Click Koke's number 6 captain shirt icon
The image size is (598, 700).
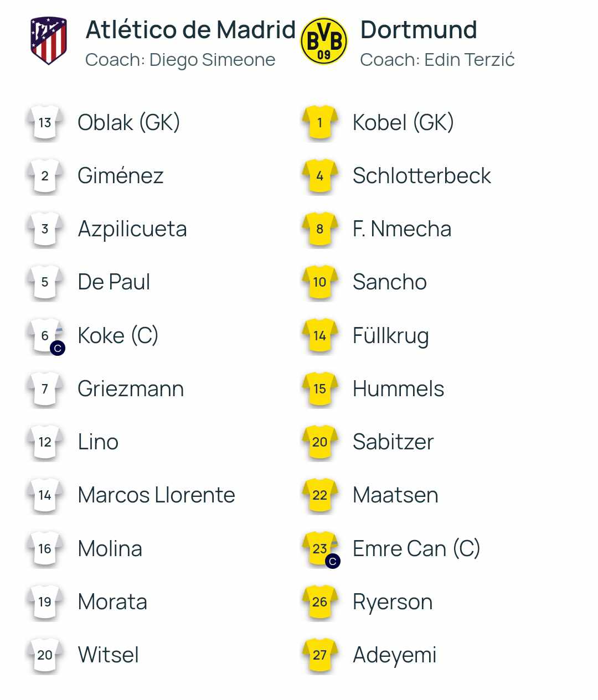click(45, 336)
